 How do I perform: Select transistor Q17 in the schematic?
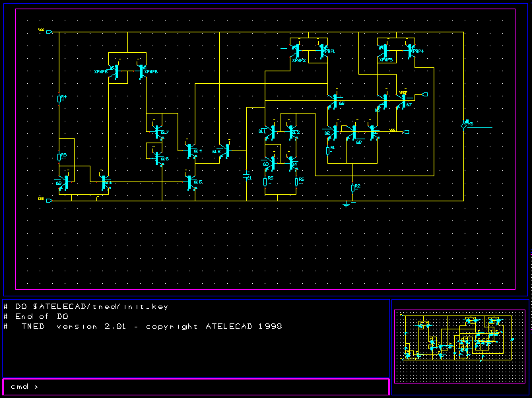[158, 131]
